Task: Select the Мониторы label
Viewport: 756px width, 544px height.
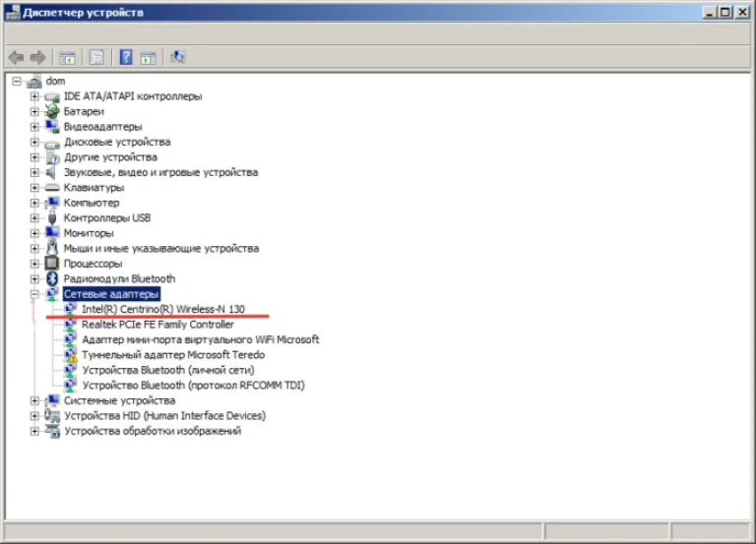Action: pos(89,233)
